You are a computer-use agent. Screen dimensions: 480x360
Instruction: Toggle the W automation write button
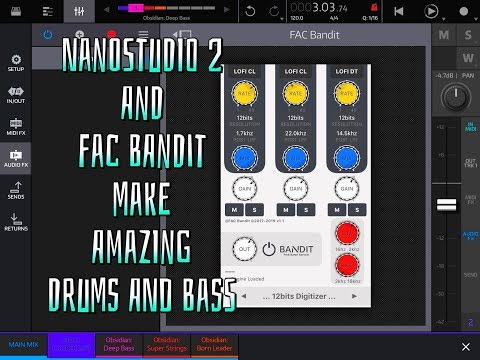[468, 58]
